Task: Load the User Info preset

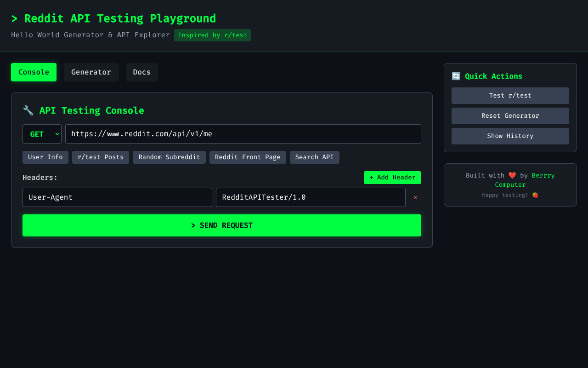Action: (x=45, y=157)
